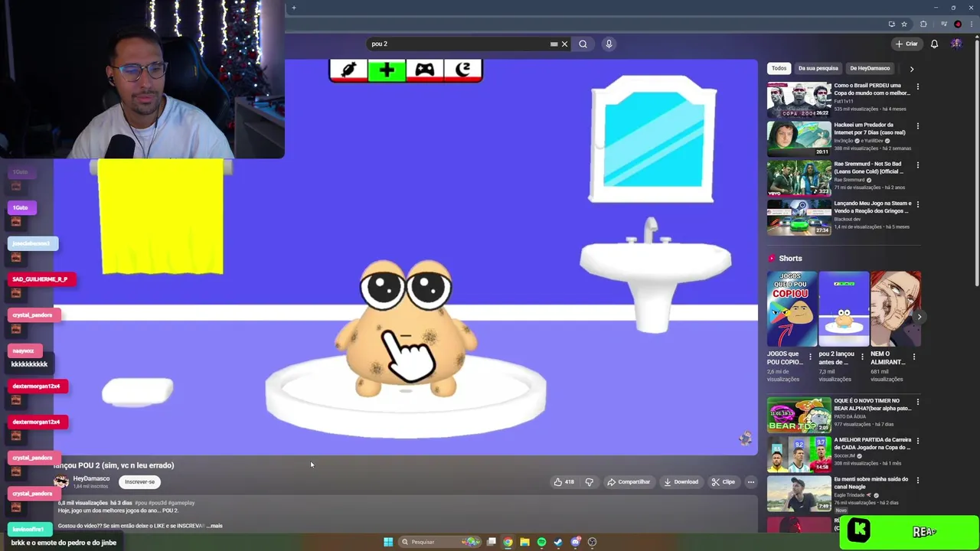Open options for BEAR ALPHA timer video
980x551 pixels.
point(918,401)
